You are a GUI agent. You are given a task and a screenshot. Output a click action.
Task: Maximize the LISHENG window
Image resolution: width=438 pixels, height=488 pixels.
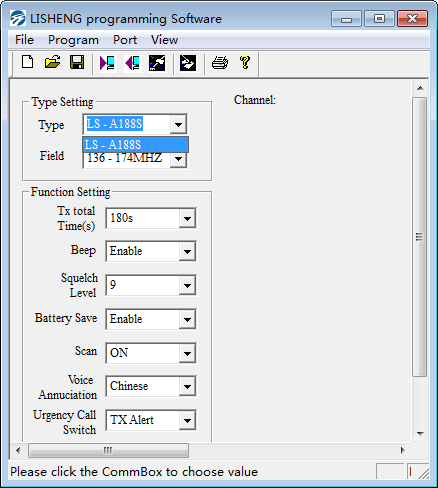click(379, 19)
